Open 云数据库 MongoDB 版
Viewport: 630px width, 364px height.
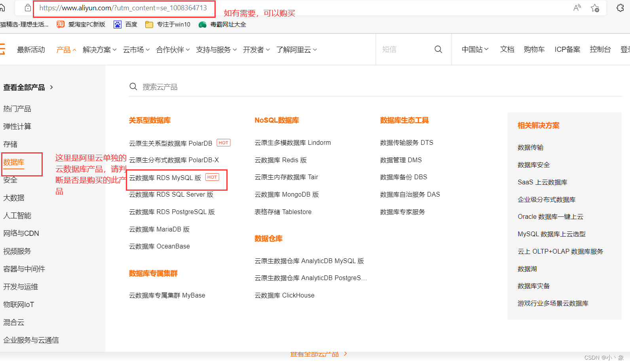point(287,195)
